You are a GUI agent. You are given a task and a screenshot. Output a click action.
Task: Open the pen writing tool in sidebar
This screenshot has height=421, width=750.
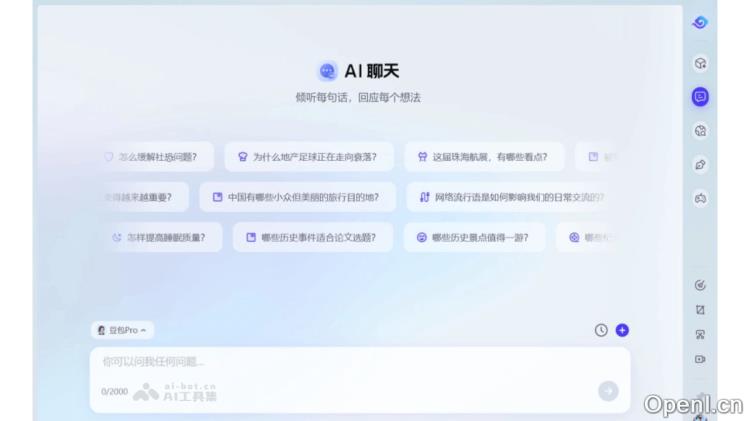[x=700, y=165]
